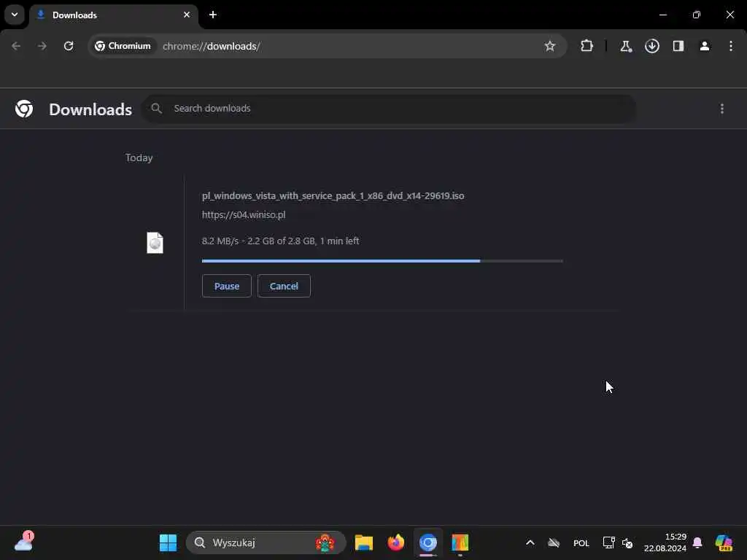Open the Chromium three-dot main menu

(x=731, y=46)
